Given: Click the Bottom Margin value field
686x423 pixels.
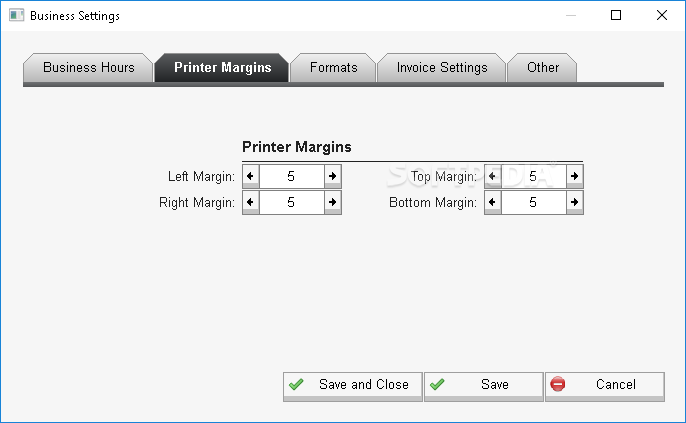Looking at the screenshot, I should coord(534,203).
